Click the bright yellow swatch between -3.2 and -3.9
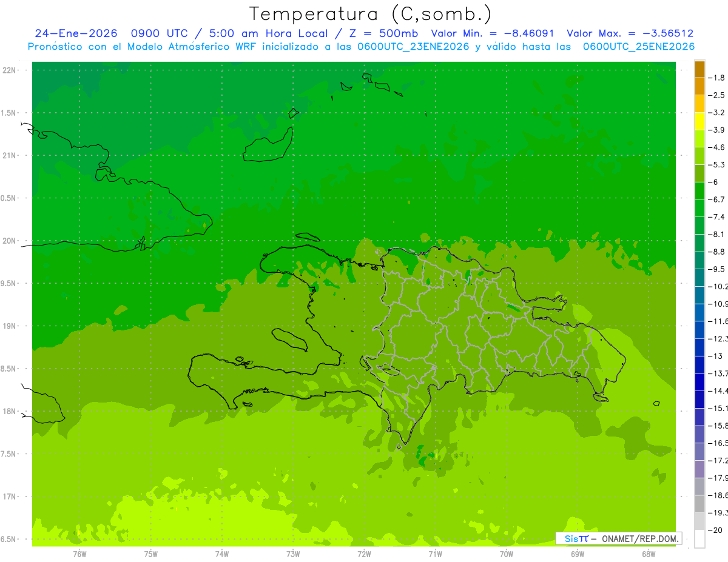The height and width of the screenshot is (562, 728). [x=699, y=121]
